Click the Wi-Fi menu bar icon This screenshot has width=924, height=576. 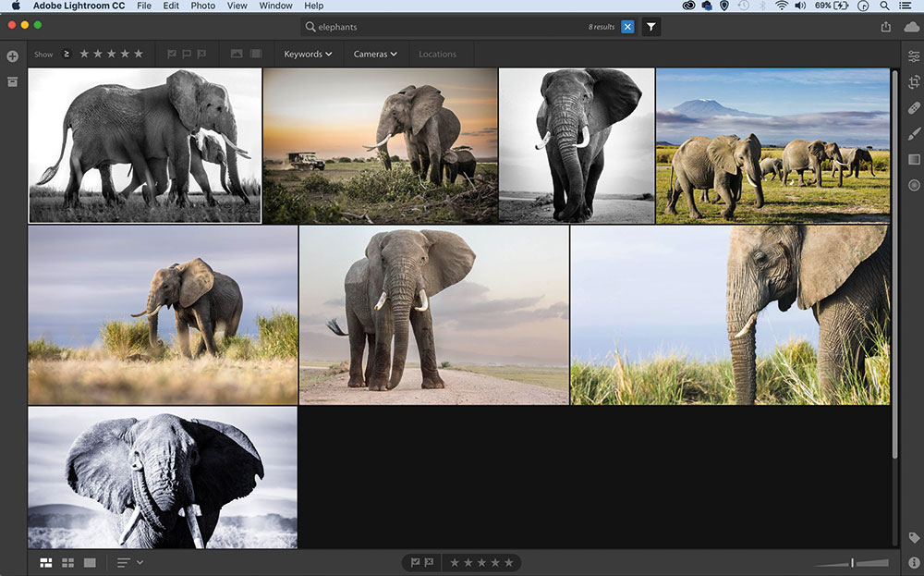click(782, 6)
